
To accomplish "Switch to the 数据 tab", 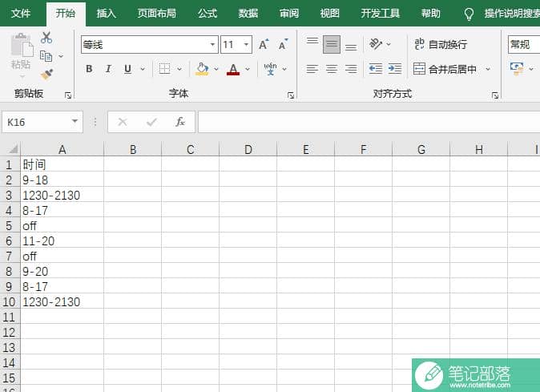I will [248, 14].
